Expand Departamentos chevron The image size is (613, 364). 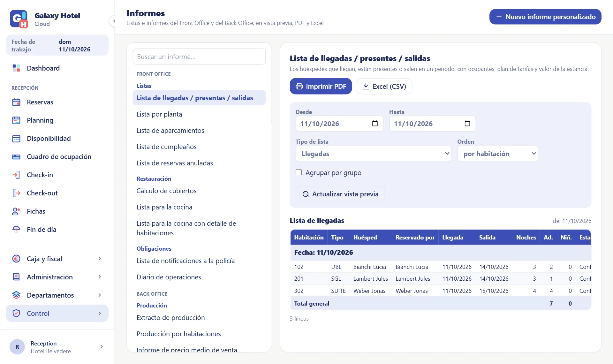pyautogui.click(x=100, y=295)
